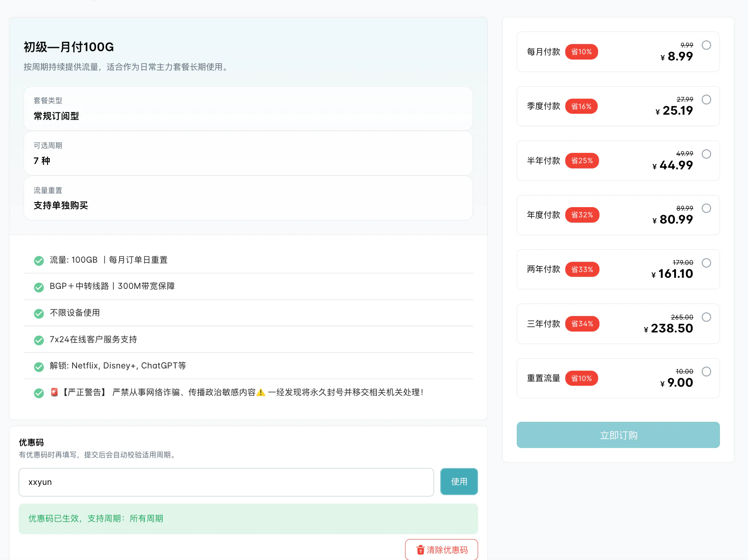Click the 优惠码已生效 success message

248,519
